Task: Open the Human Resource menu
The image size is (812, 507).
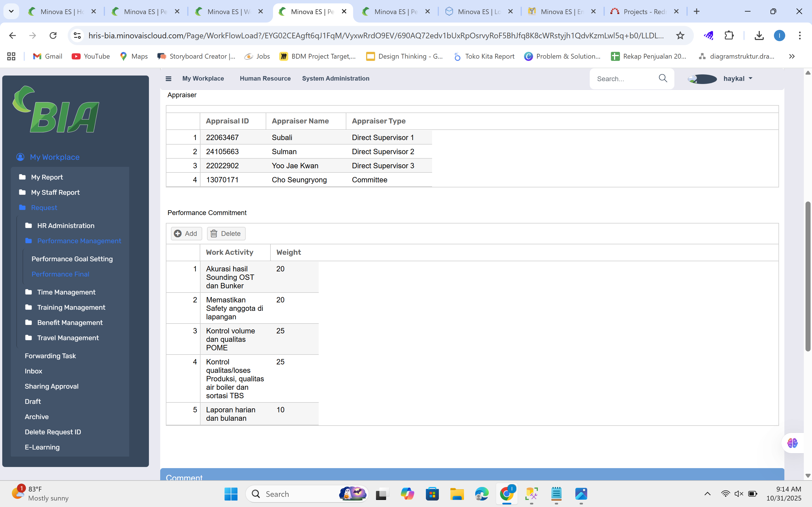Action: click(265, 78)
